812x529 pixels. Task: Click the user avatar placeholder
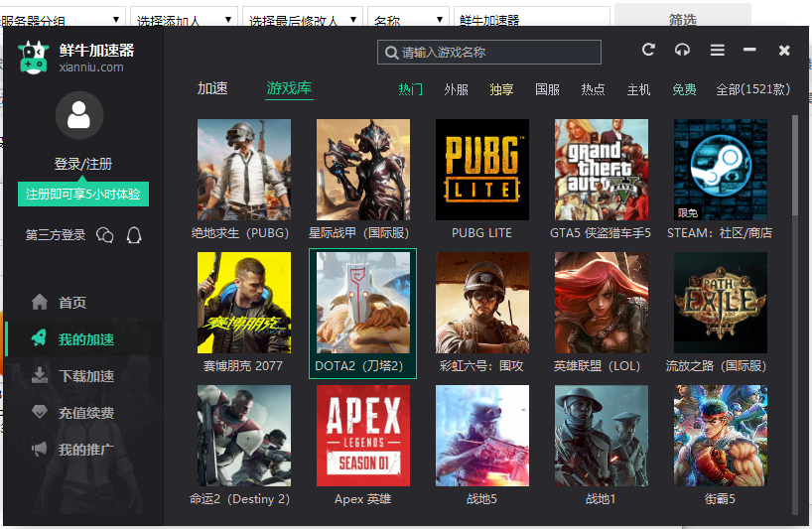point(79,115)
